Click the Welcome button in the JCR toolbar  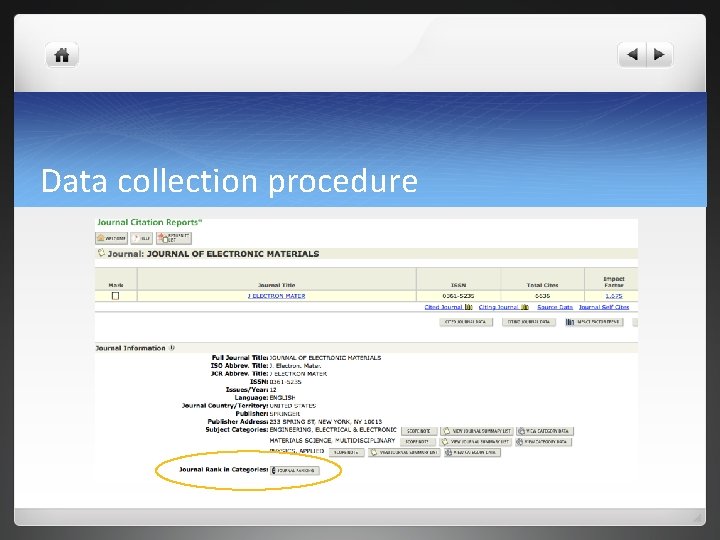coord(112,238)
